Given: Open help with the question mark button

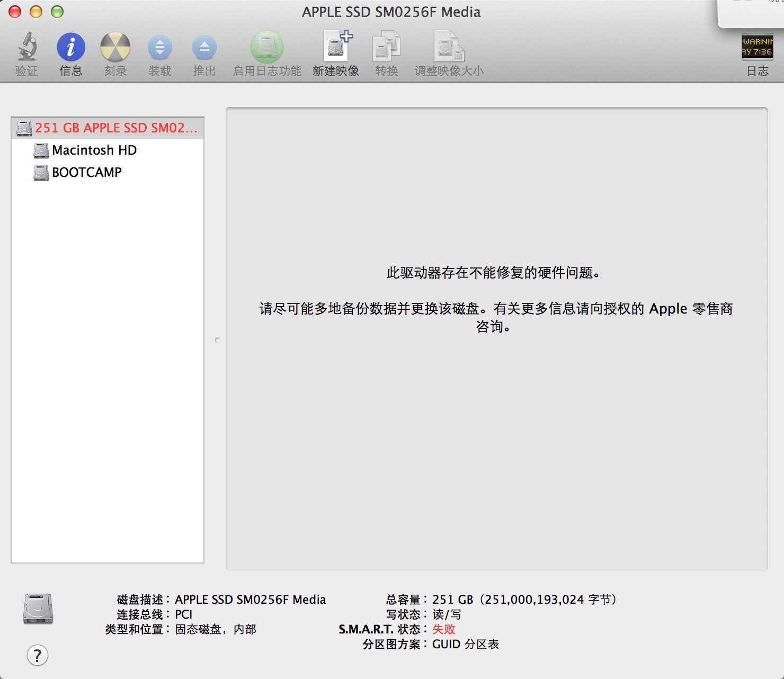Looking at the screenshot, I should tap(38, 656).
